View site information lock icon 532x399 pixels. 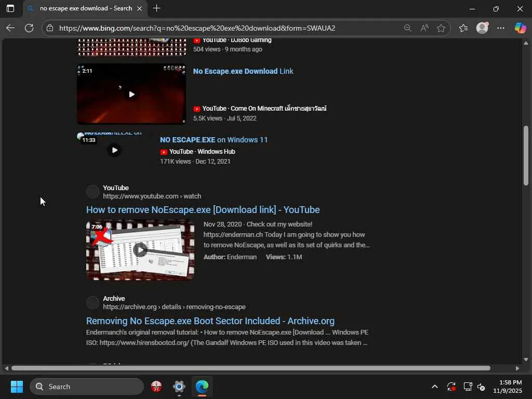50,28
